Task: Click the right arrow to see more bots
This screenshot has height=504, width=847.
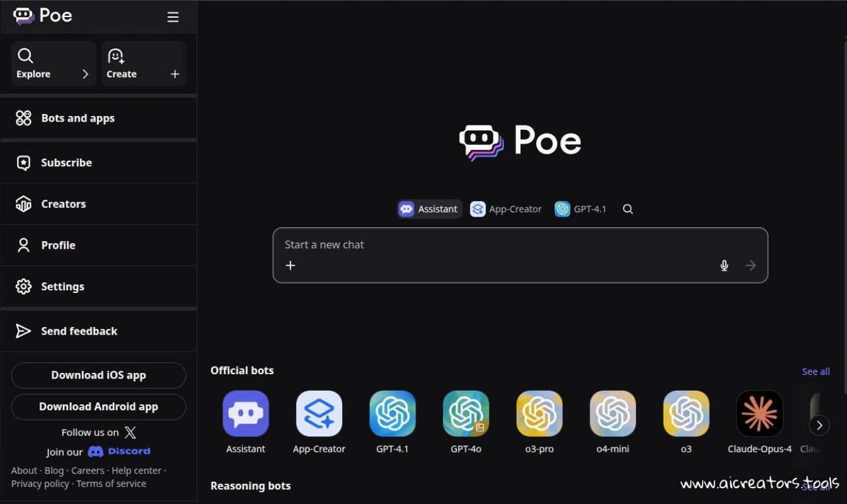Action: click(819, 425)
